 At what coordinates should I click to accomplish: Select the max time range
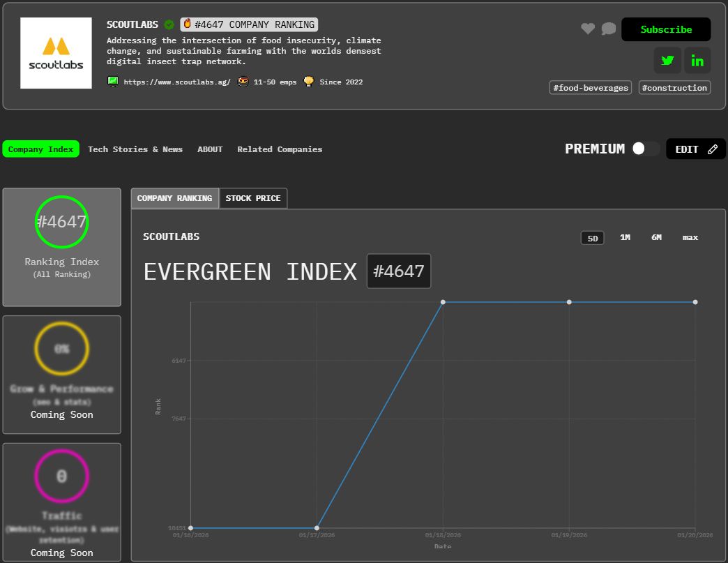click(x=690, y=238)
